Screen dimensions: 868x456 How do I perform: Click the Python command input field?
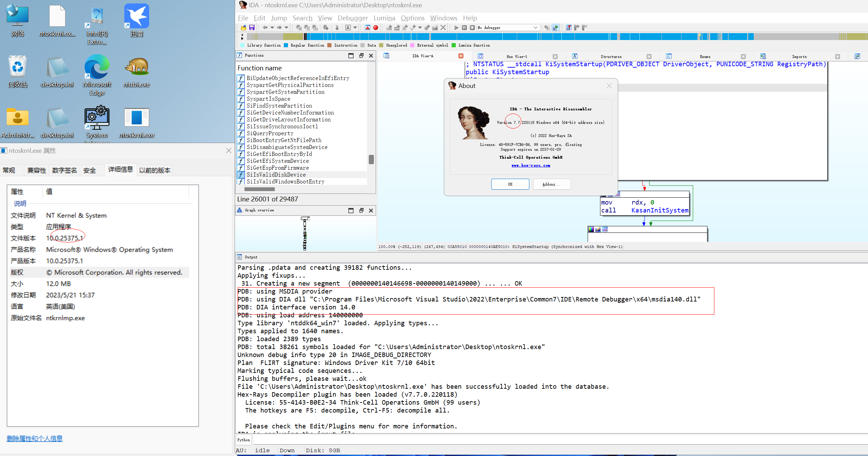click(560, 440)
